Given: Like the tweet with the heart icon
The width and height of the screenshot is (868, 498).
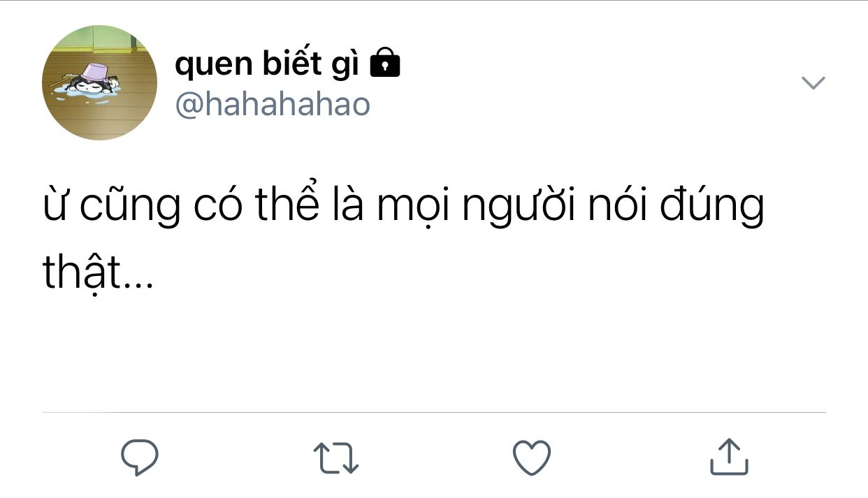Looking at the screenshot, I should tap(532, 458).
